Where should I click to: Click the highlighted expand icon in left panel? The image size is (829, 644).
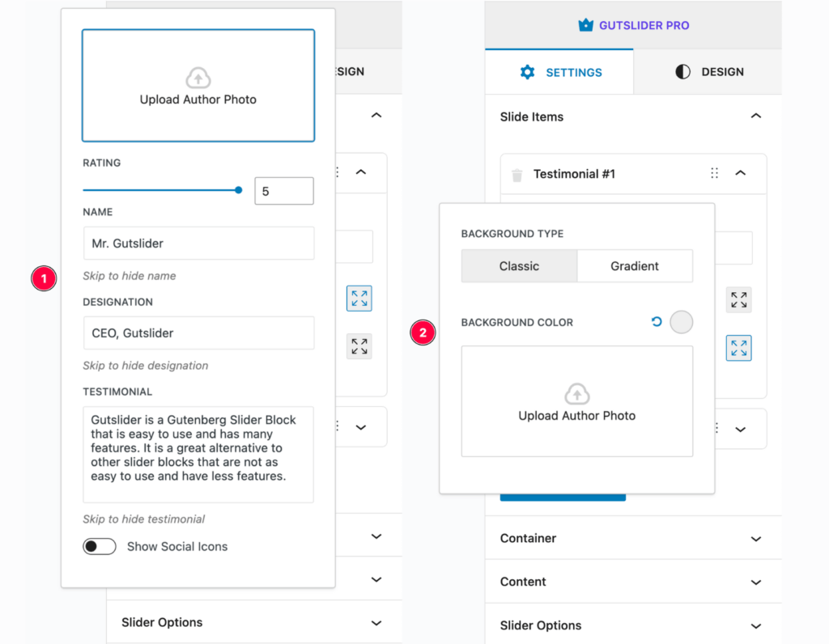(359, 298)
